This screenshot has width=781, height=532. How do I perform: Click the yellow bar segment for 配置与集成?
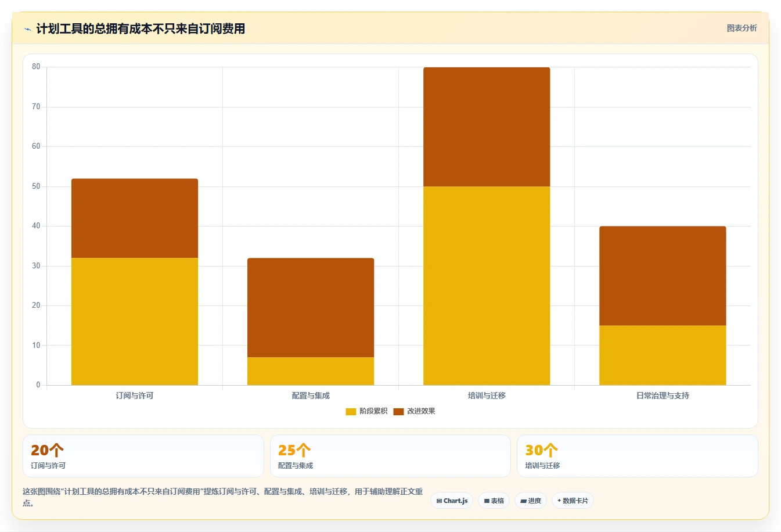311,371
